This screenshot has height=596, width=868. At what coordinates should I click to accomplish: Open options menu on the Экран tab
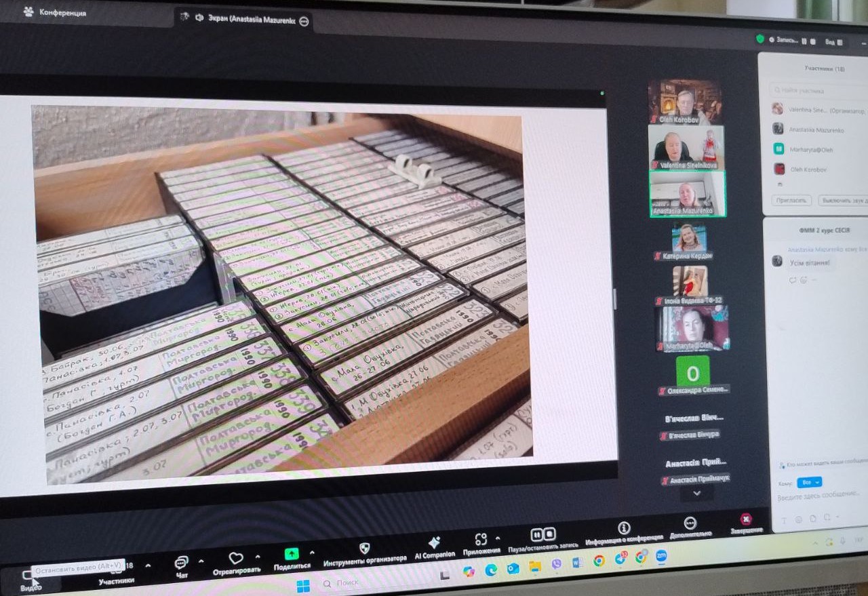pos(303,21)
